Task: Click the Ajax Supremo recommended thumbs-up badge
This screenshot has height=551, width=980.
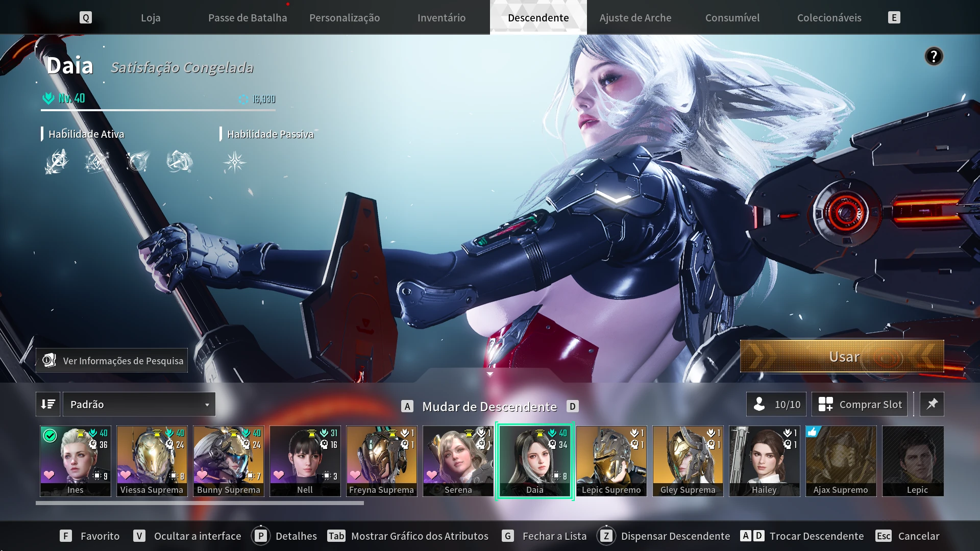Action: 813,432
